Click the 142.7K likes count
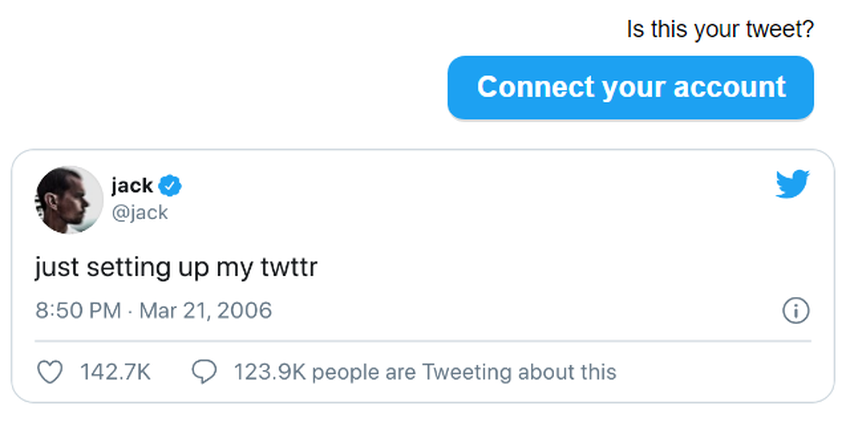This screenshot has width=850, height=422. click(114, 373)
